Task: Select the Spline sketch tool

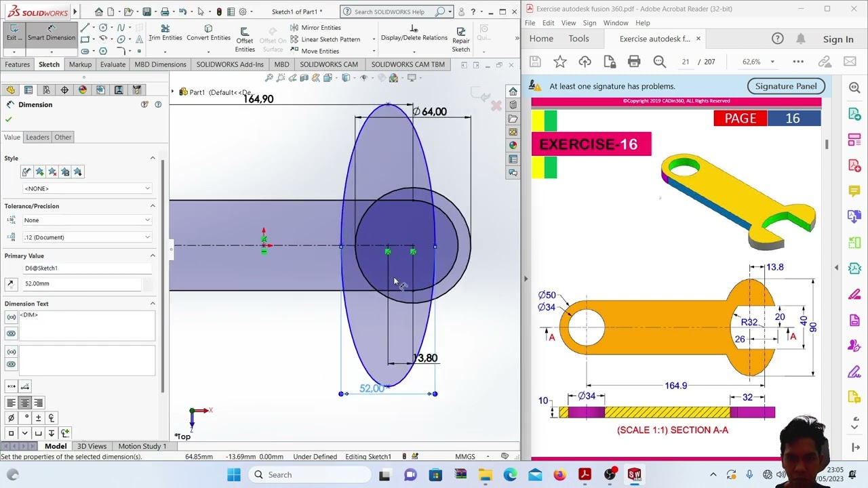Action: click(x=121, y=28)
